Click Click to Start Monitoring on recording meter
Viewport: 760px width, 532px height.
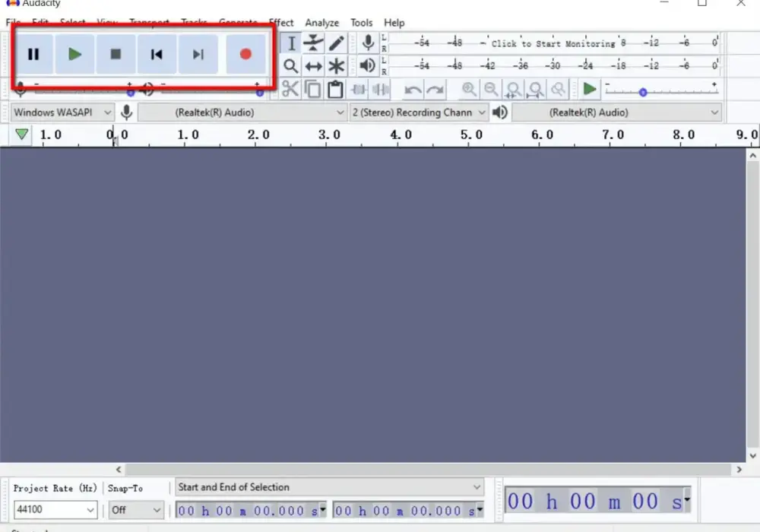553,43
